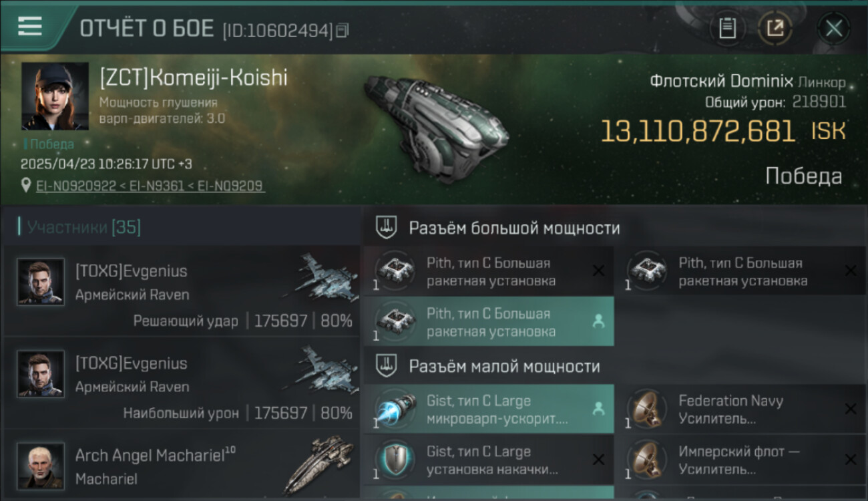The width and height of the screenshot is (868, 501).
Task: Open Komeiji-Koishi pilot portrait
Action: [55, 96]
